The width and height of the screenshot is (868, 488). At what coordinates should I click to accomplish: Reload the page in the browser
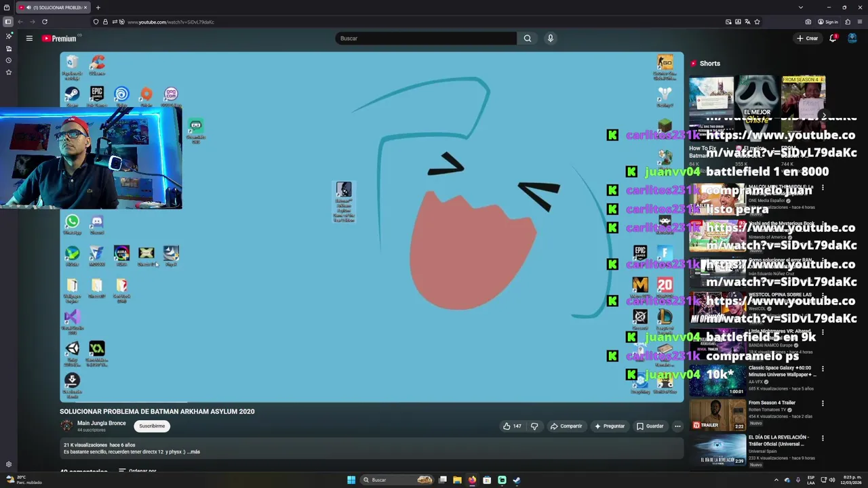click(x=45, y=22)
